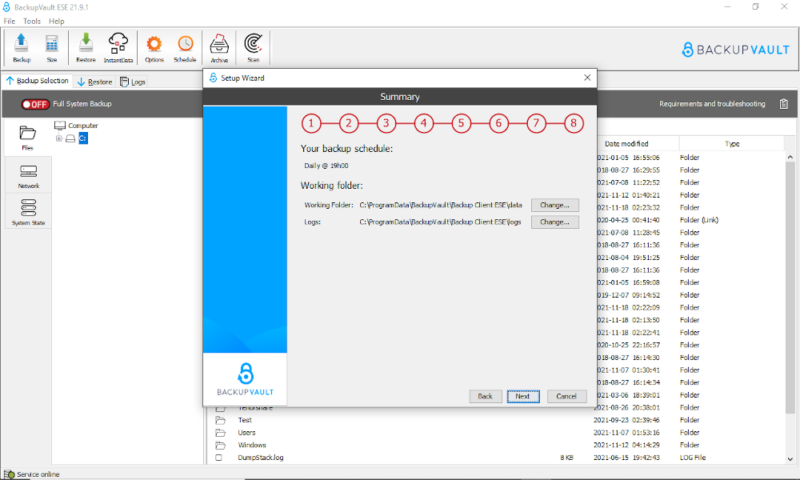Click Cancel in the Setup Wizard
This screenshot has height=480, width=800.
(566, 396)
